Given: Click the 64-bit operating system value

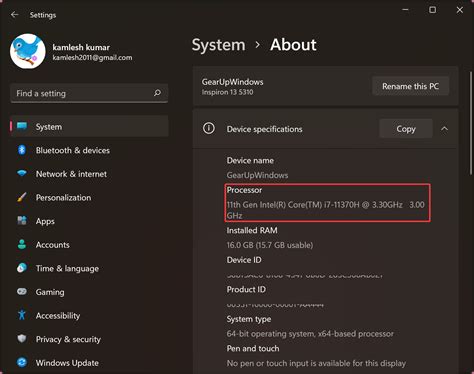Looking at the screenshot, I should (310, 334).
